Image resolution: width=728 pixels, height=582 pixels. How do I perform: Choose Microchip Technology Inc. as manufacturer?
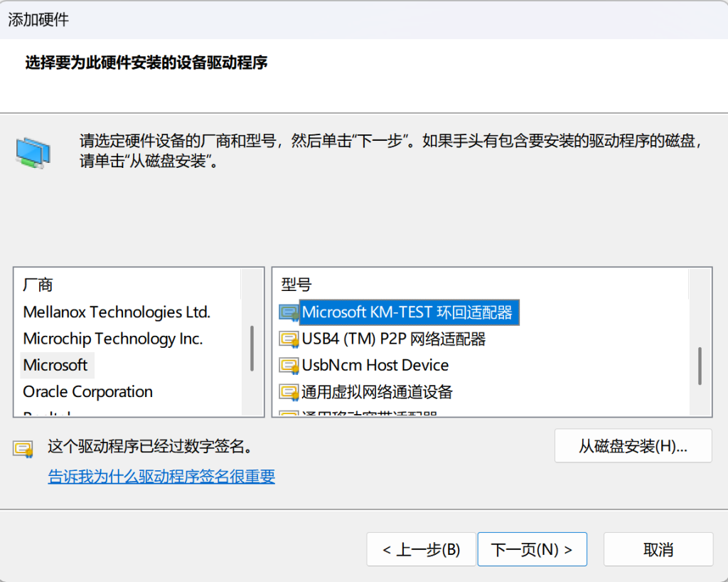pyautogui.click(x=113, y=339)
